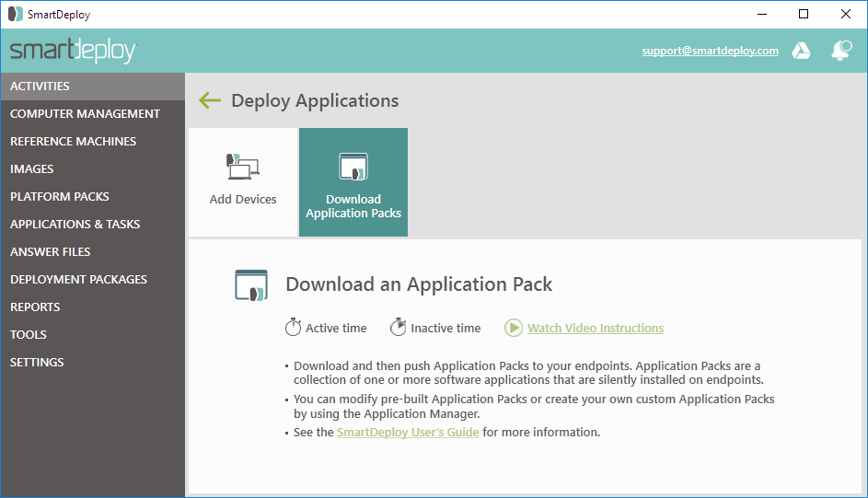The image size is (868, 498).
Task: Click the Watch Video play icon
Action: click(514, 328)
